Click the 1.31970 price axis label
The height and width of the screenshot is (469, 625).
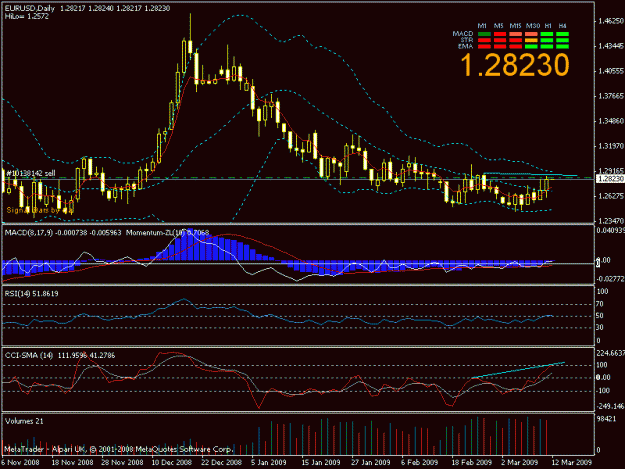point(611,146)
